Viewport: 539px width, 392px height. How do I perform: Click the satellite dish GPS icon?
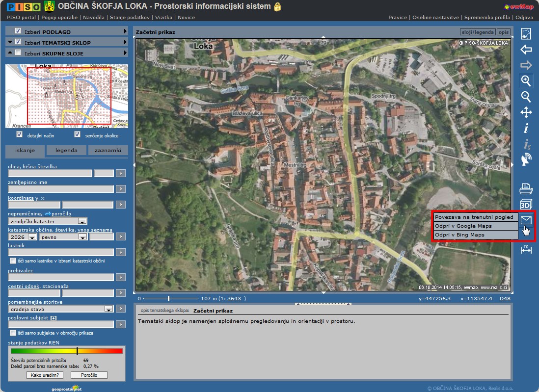[526, 160]
